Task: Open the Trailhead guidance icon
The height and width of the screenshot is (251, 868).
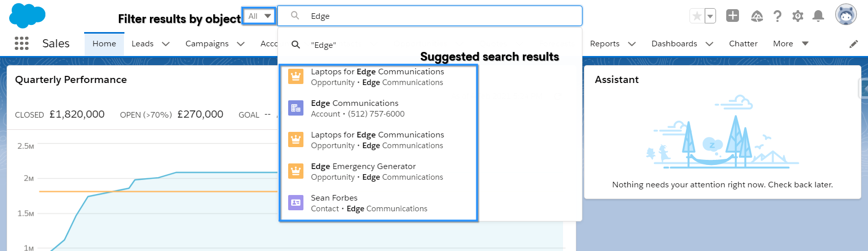Action: [x=757, y=16]
